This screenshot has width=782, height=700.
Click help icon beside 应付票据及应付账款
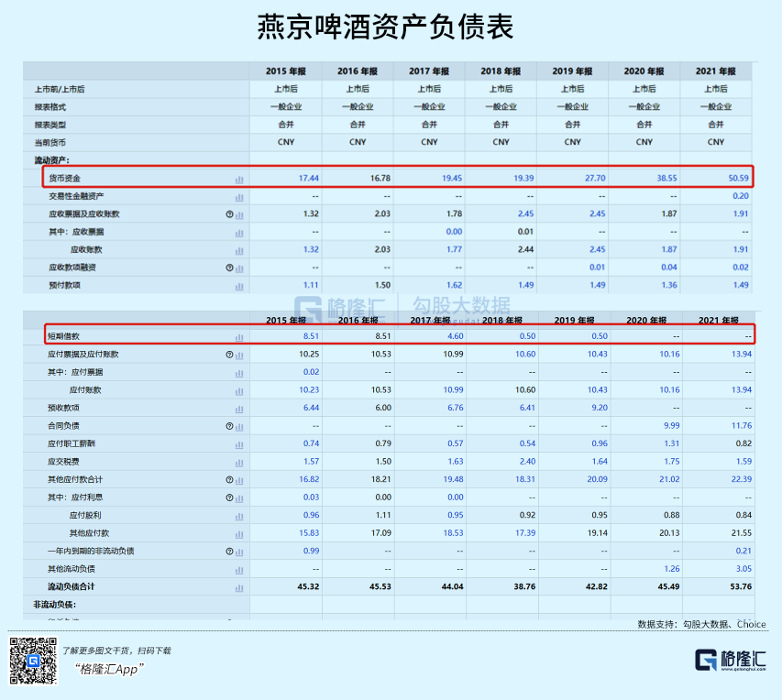coord(229,355)
